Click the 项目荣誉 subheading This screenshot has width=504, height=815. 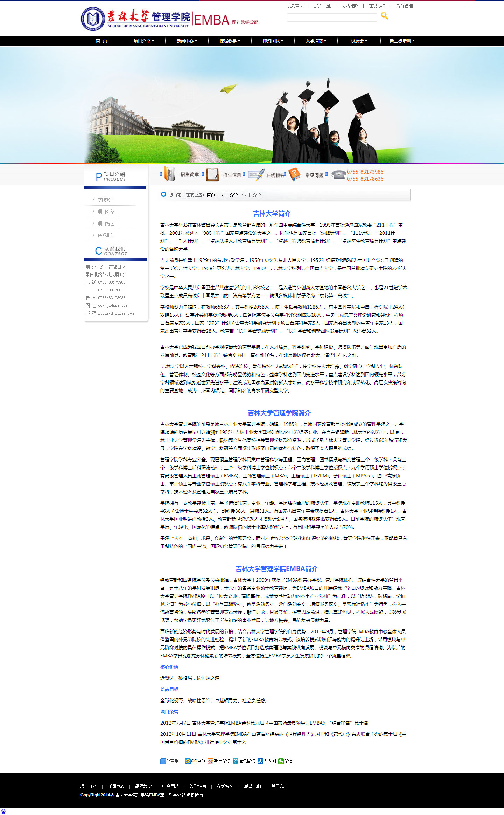click(x=169, y=712)
